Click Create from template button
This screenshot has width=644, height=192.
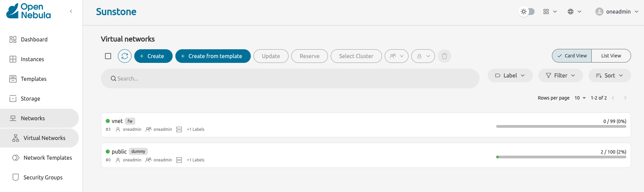tap(213, 56)
